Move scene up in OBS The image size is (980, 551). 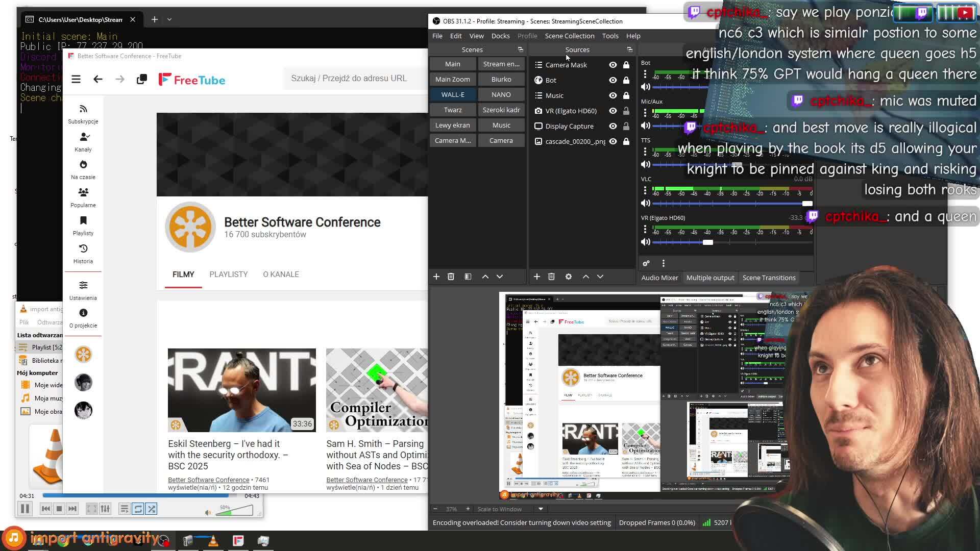pos(485,277)
